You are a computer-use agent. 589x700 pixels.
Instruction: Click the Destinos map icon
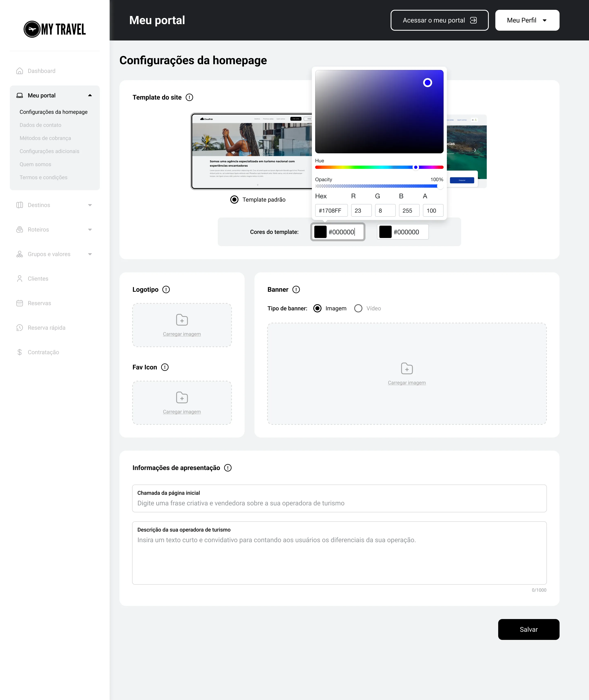tap(20, 205)
